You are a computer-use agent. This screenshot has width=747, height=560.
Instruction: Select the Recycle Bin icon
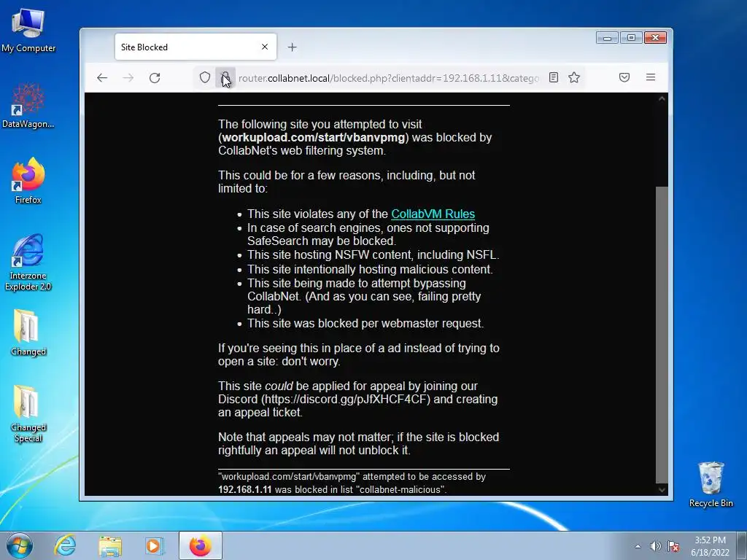[711, 484]
